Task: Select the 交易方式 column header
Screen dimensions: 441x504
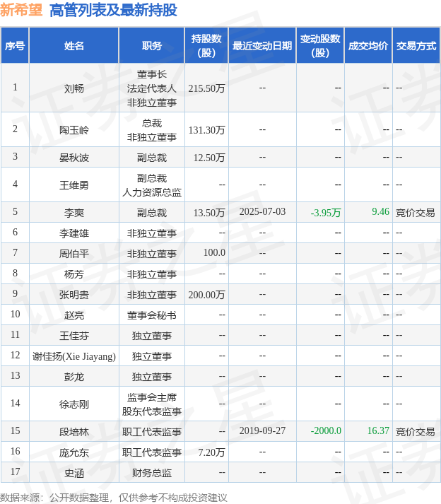Action: tap(416, 46)
